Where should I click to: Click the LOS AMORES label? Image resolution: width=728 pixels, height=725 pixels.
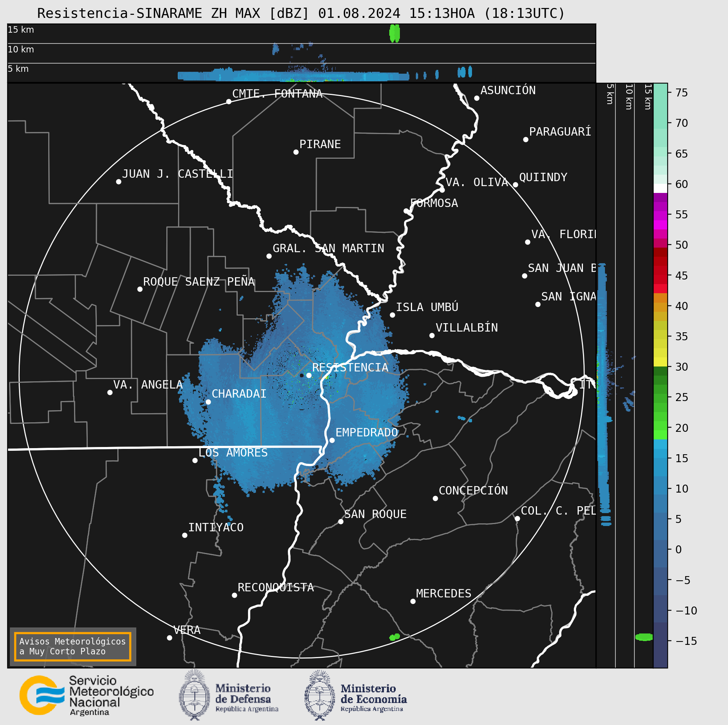click(x=233, y=453)
